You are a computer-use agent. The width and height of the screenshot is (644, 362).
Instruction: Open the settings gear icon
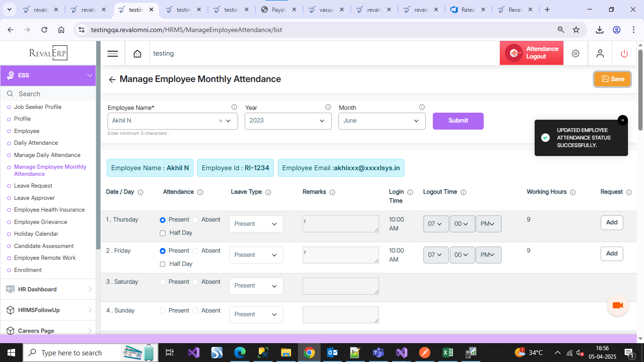click(x=575, y=54)
